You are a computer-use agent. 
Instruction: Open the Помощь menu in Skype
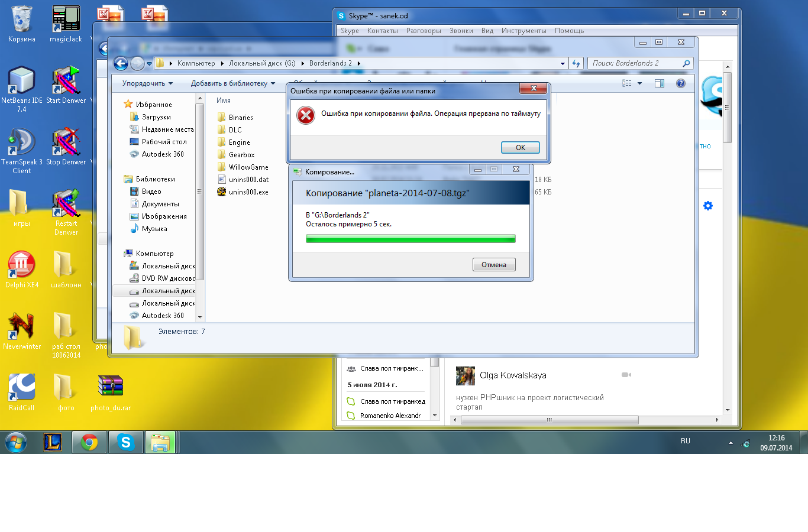(x=569, y=31)
